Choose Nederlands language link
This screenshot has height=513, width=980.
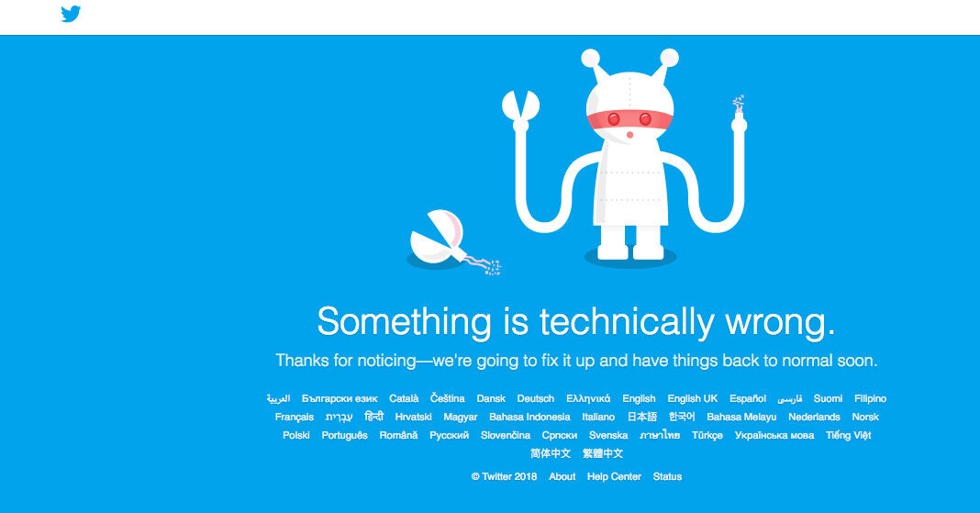814,417
